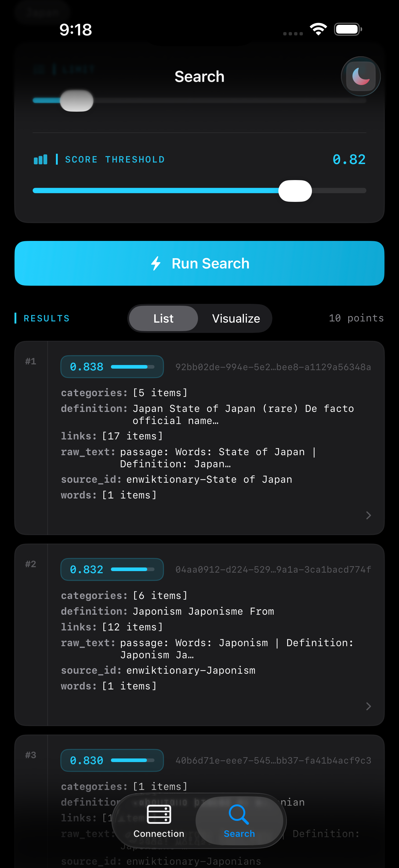Tap score badge 0.832
The width and height of the screenshot is (399, 868).
(x=112, y=569)
